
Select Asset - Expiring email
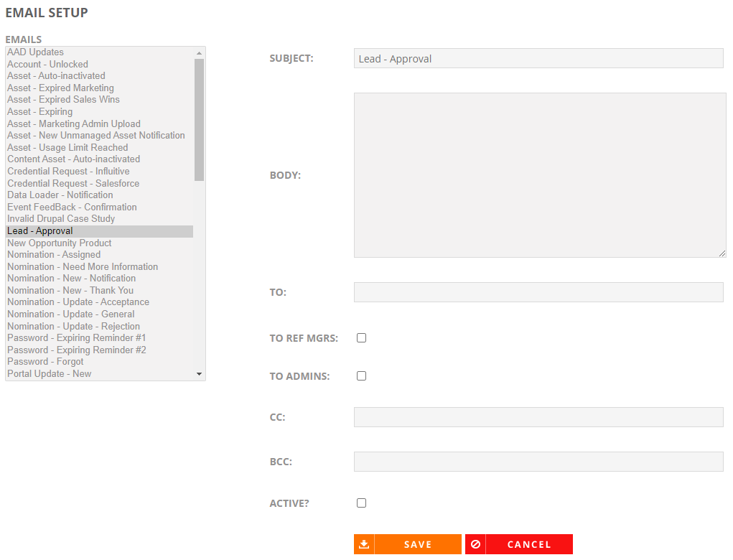(100, 112)
